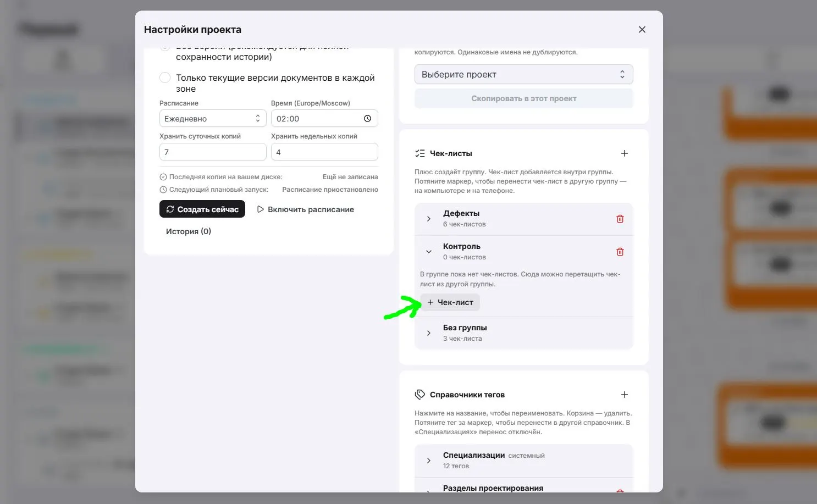Add a new tag dictionary with plus icon
817x504 pixels.
(x=625, y=395)
